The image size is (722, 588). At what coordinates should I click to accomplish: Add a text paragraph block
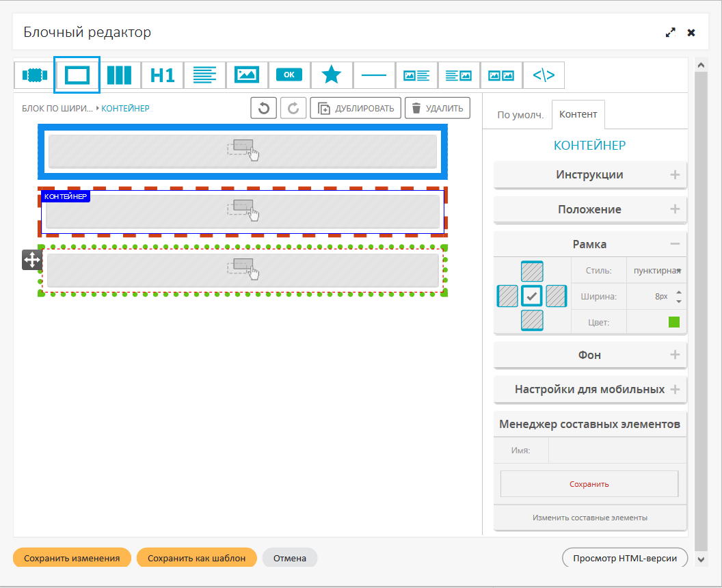[204, 75]
